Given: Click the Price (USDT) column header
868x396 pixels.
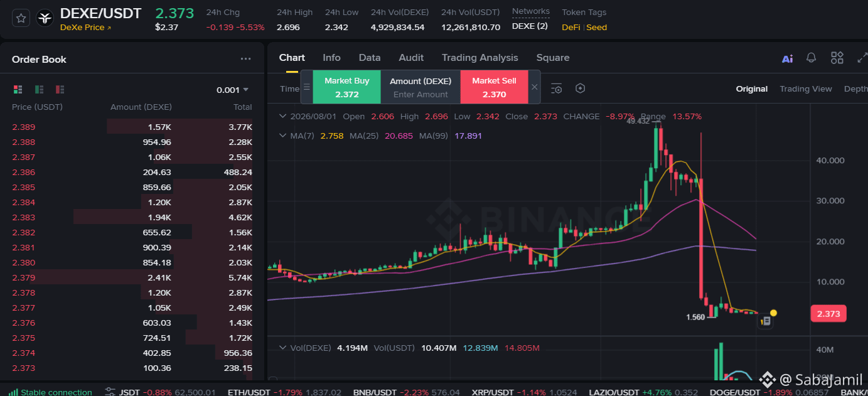Looking at the screenshot, I should (37, 107).
